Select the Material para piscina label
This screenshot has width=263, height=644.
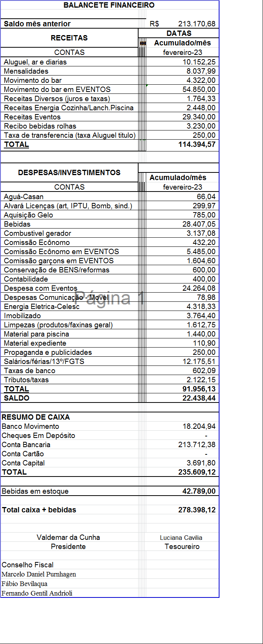36,334
